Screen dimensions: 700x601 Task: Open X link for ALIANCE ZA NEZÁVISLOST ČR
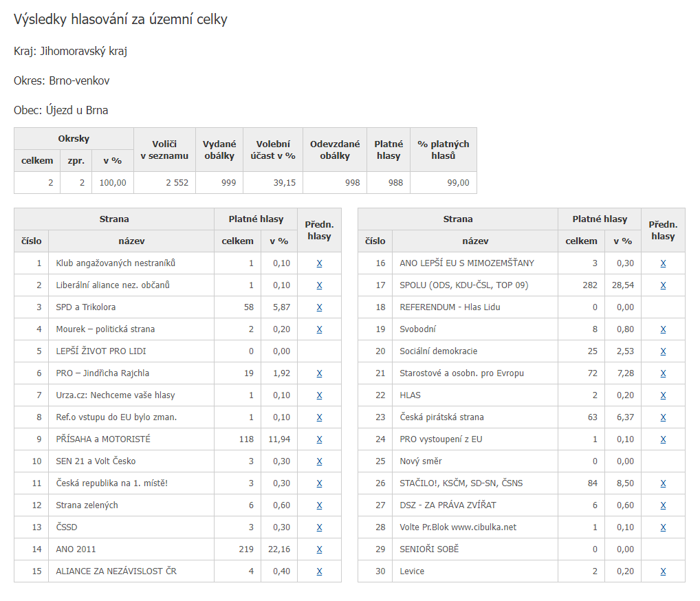pos(319,571)
